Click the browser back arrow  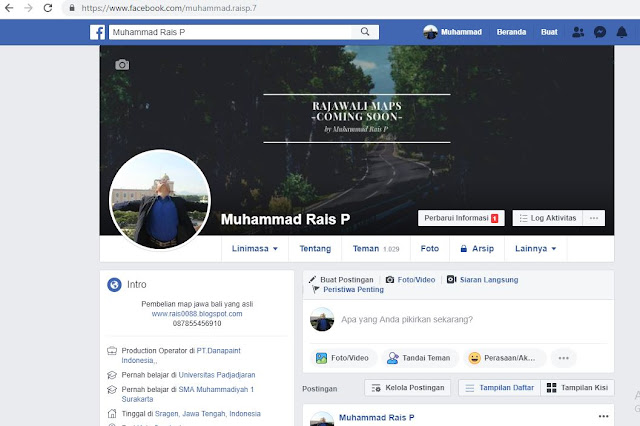pos(9,8)
